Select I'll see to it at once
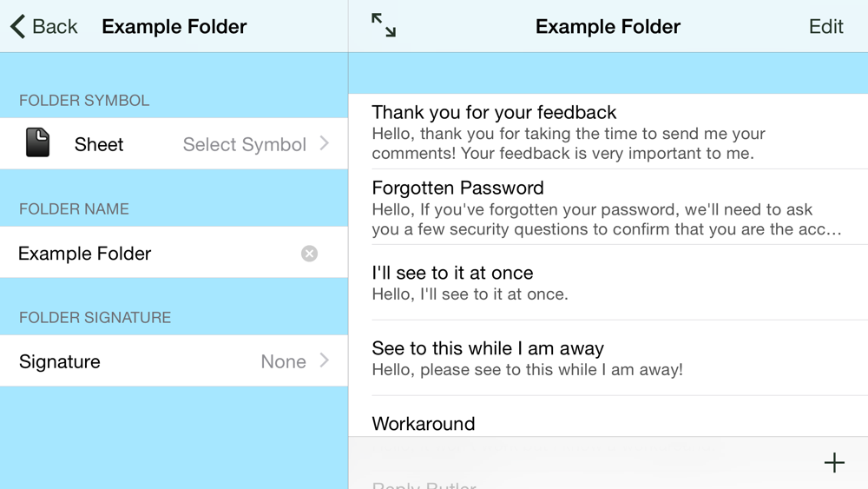The height and width of the screenshot is (489, 868). [x=608, y=282]
